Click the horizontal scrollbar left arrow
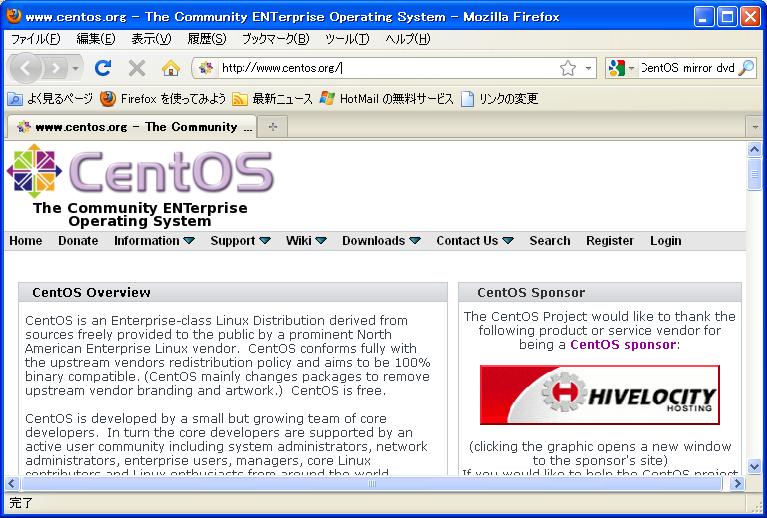Image resolution: width=767 pixels, height=518 pixels. [12, 484]
